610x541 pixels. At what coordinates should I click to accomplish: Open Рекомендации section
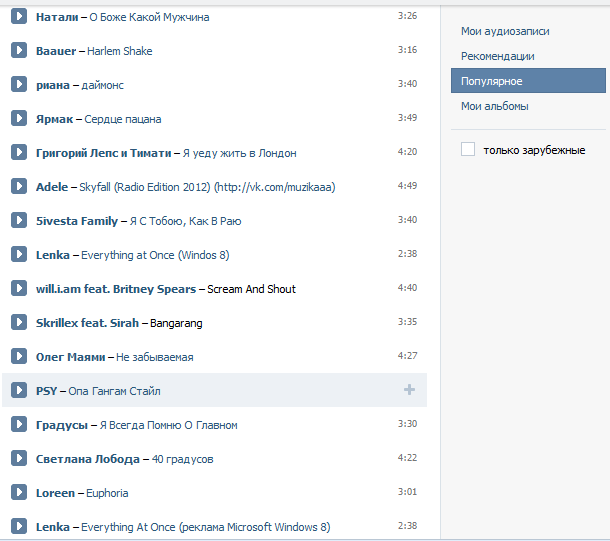point(498,56)
